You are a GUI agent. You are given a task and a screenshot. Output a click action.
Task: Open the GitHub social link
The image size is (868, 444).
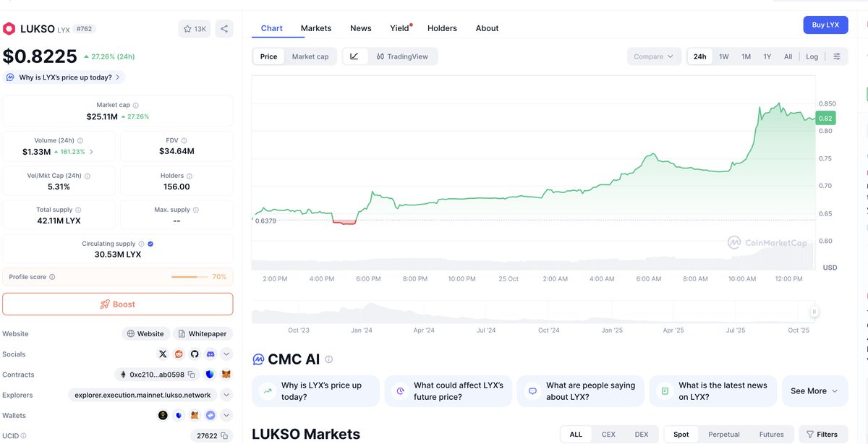195,354
